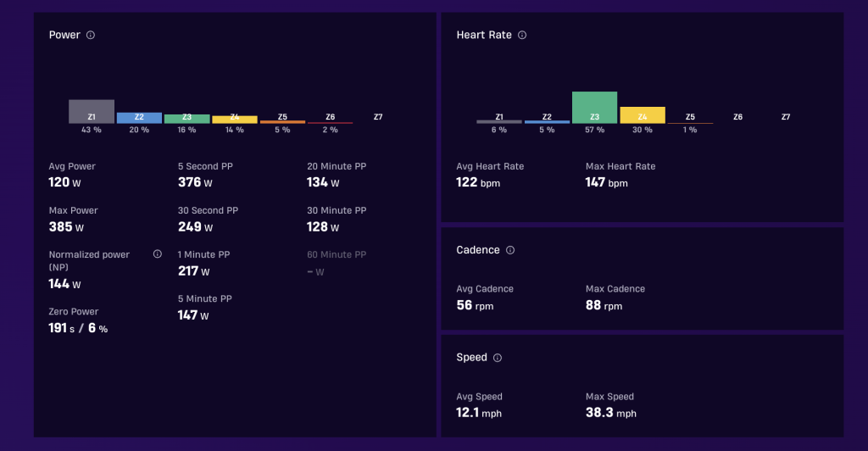868x451 pixels.
Task: Click the Max Heart Rate label
Action: pyautogui.click(x=620, y=166)
